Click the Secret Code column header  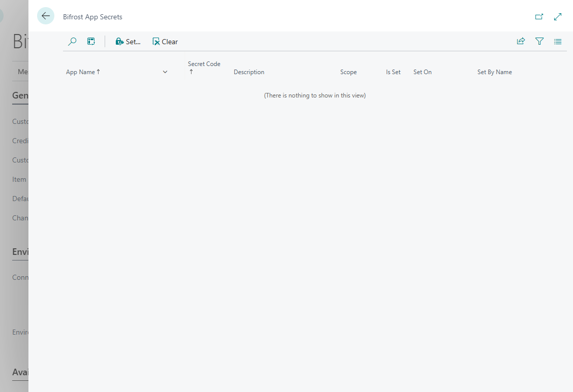(204, 68)
